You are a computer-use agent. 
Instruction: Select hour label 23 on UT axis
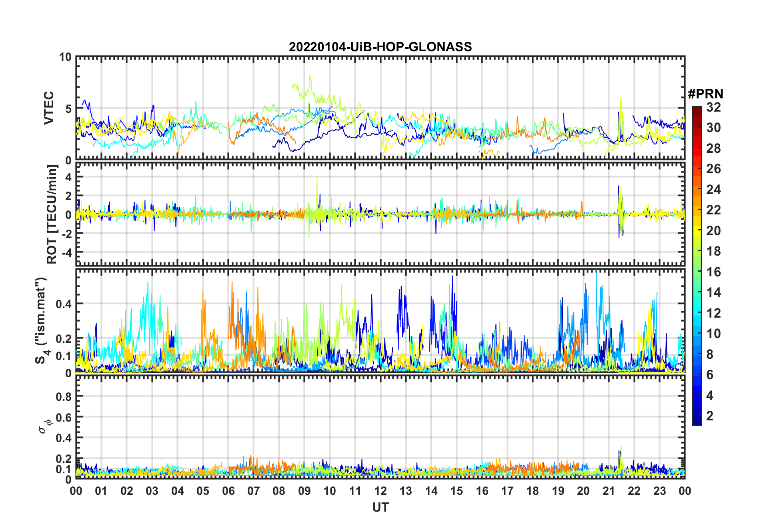pos(660,491)
